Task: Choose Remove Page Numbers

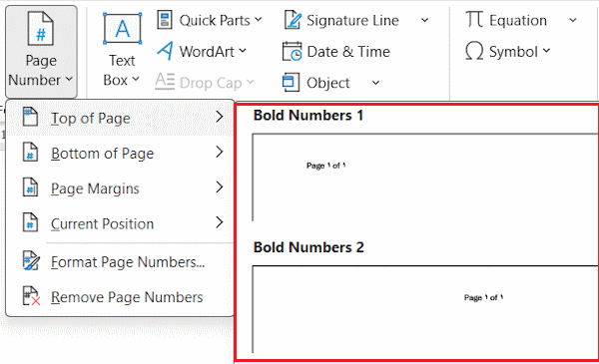Action: tap(120, 297)
